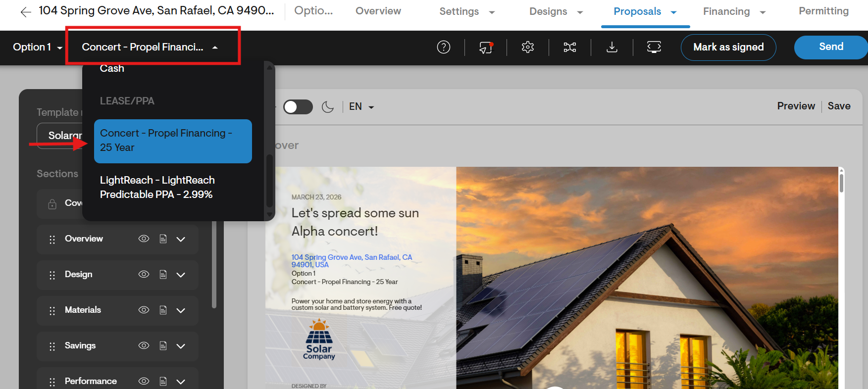Click the financing dropdown list scrollbar thumb
The width and height of the screenshot is (868, 389).
pos(269,181)
